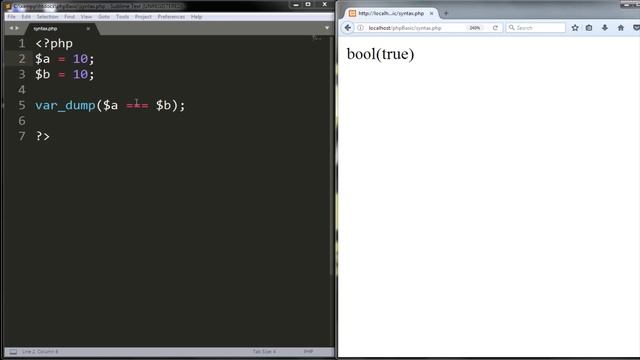
Task: Click the browser Search box
Action: pyautogui.click(x=536, y=28)
